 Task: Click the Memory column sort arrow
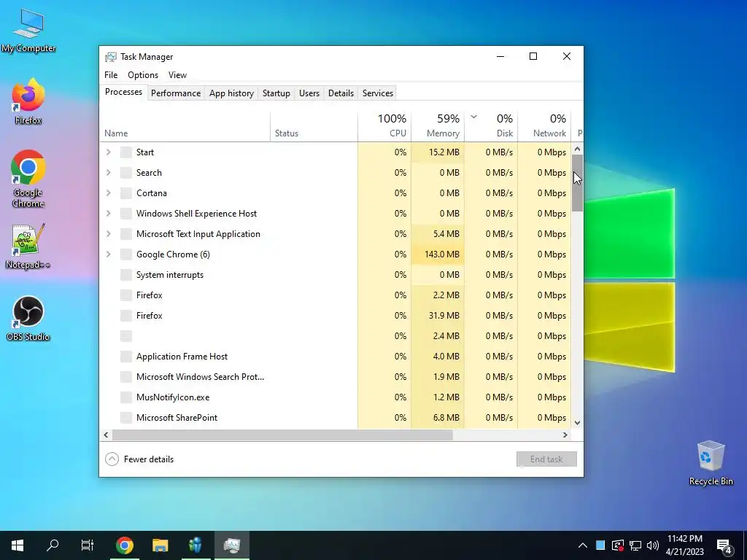click(x=473, y=117)
